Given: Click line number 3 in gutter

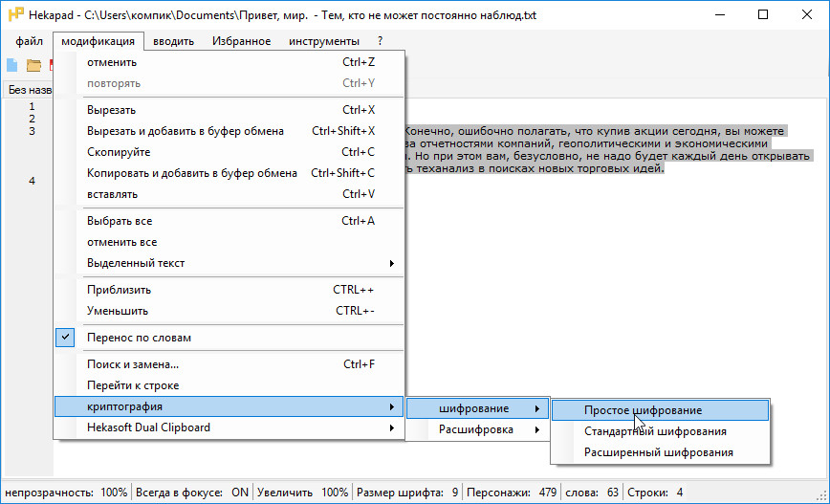Looking at the screenshot, I should pos(33,131).
